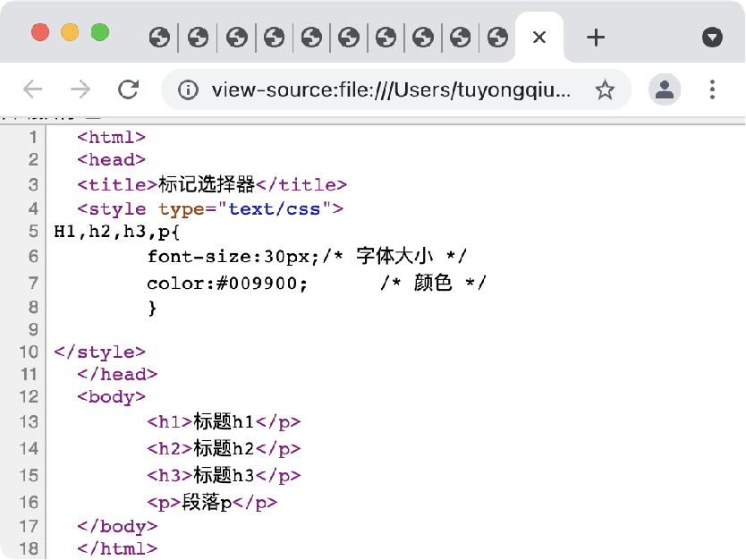Click the comment /* 颜色 */
The image size is (746, 560).
(434, 283)
